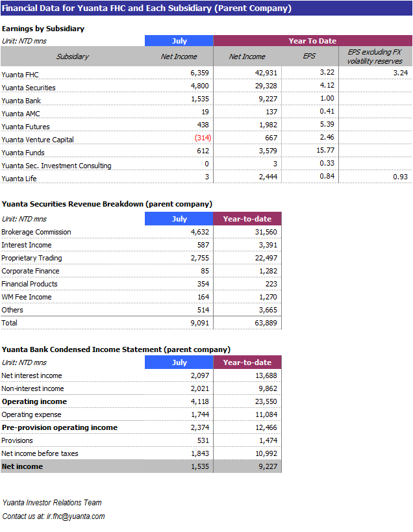The image size is (413, 532).
Task: Click Net income before taxes value 10,992
Action: coord(266,453)
